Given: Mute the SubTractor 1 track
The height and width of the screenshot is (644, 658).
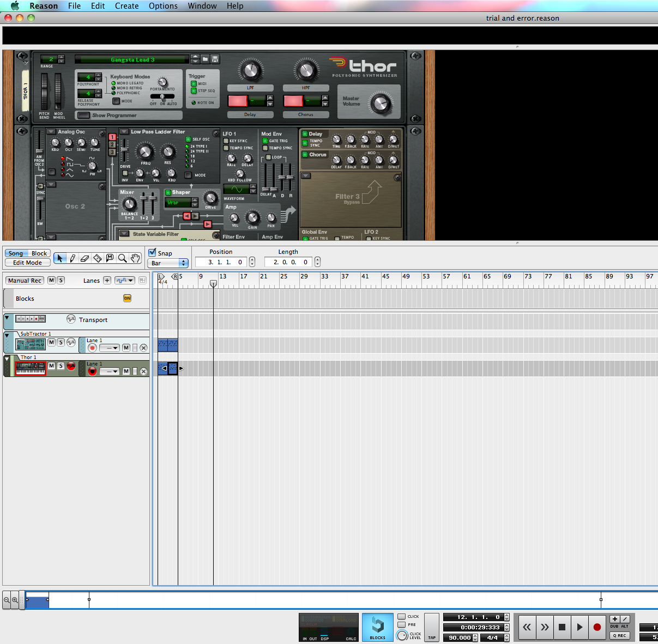Looking at the screenshot, I should coord(52,342).
